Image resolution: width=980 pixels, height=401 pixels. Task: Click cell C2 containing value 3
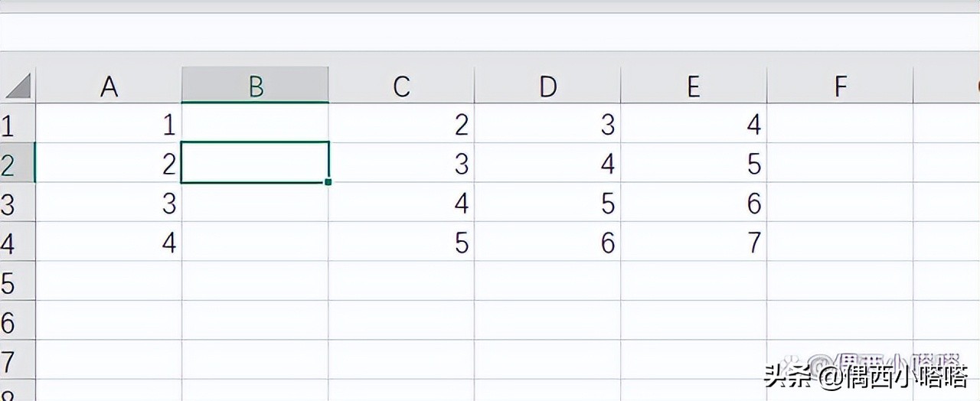coord(401,164)
